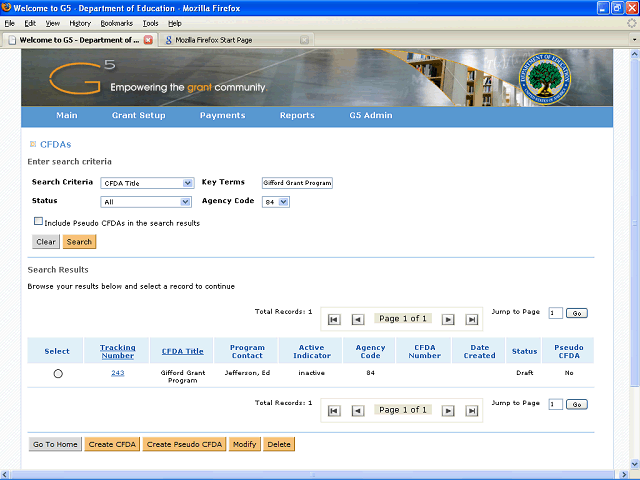
Task: Open the Reports navigation item
Action: (x=297, y=116)
